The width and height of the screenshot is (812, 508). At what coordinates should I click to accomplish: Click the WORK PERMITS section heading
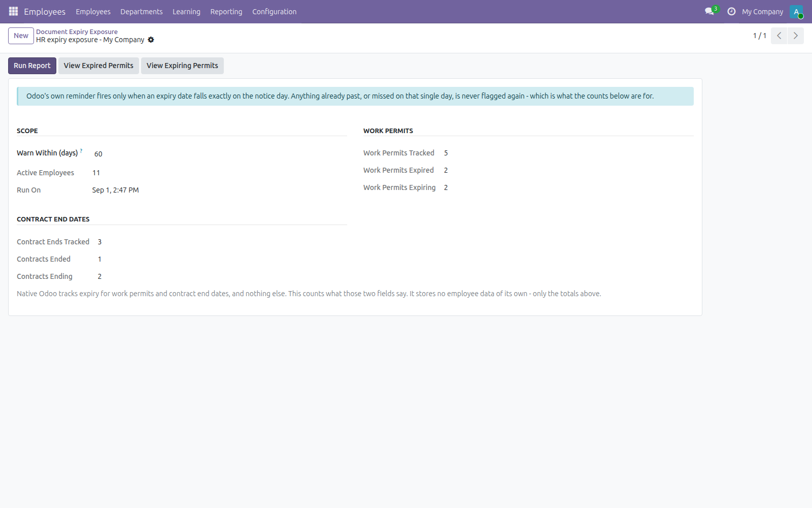(388, 131)
